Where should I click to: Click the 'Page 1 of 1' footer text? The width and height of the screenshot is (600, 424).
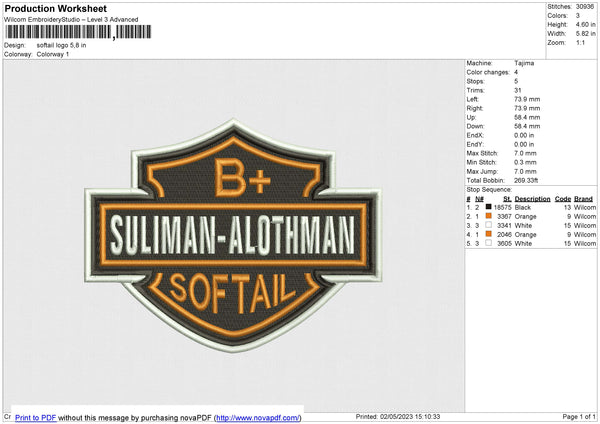579,416
